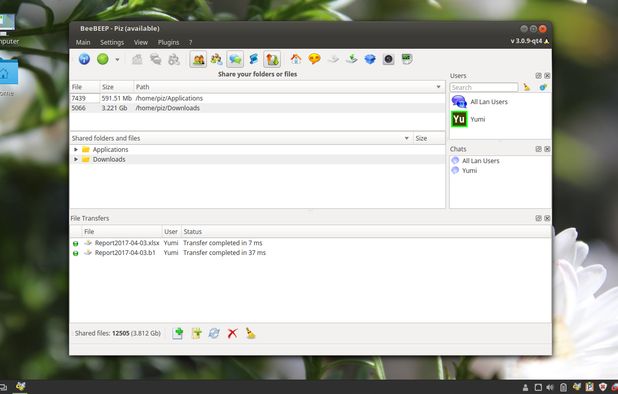This screenshot has width=618, height=394.
Task: Click the green screen log toolbar icon
Action: [407, 59]
